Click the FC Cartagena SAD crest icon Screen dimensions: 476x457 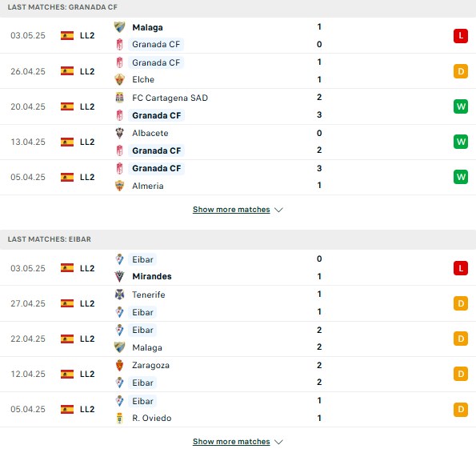(120, 98)
